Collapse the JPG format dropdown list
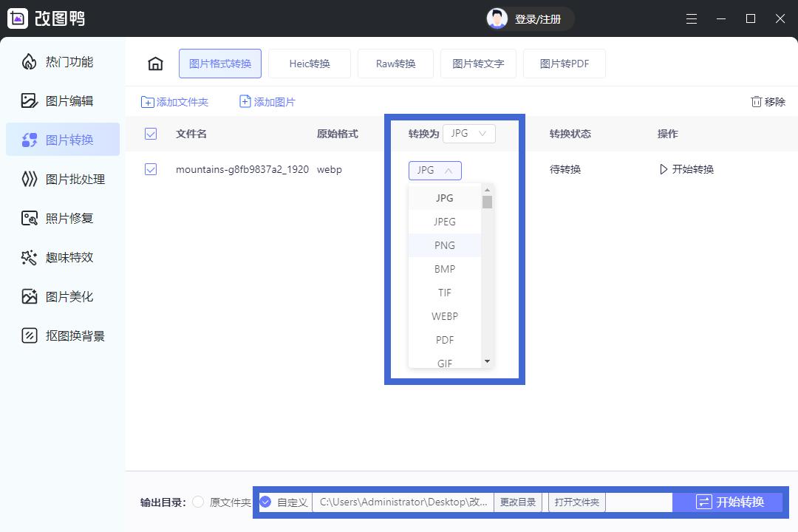Screen dimensions: 798x532 click(434, 170)
